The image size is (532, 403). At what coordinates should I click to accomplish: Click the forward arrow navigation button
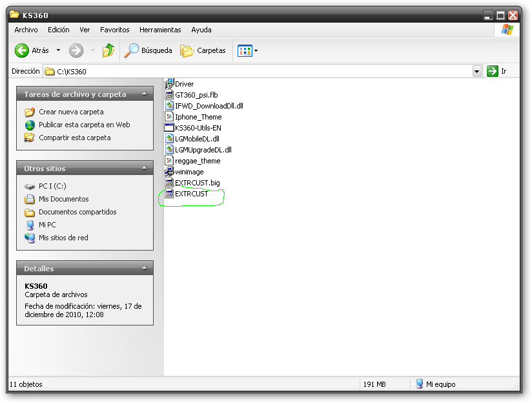(76, 50)
